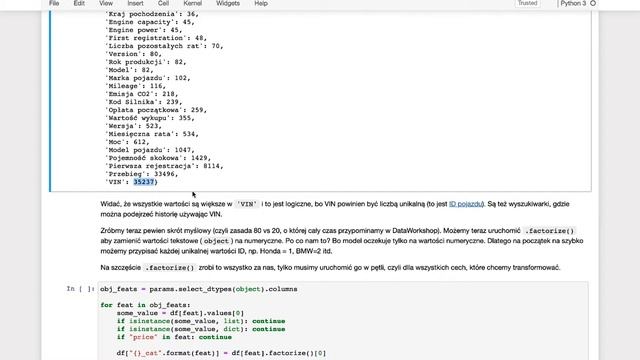Click the 'Kod Silnika': 239 line
The width and height of the screenshot is (640, 360).
tap(144, 102)
